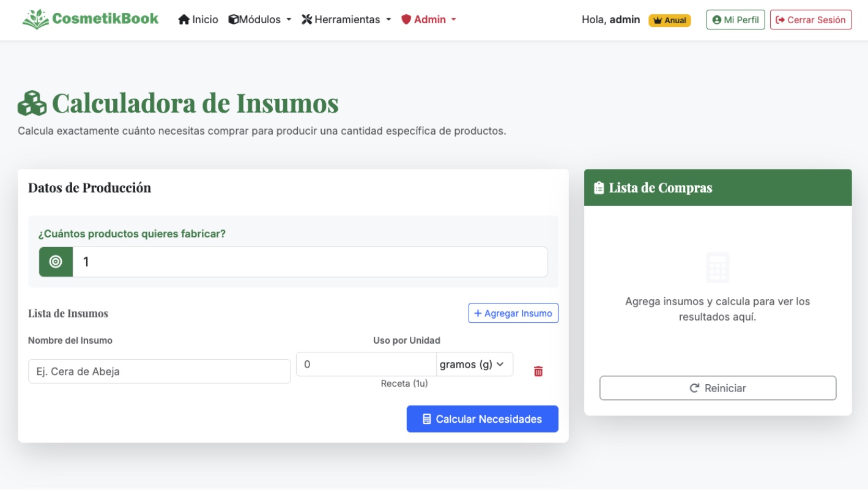Image resolution: width=868 pixels, height=501 pixels.
Task: Click the home icon beside Inicio
Action: pyautogui.click(x=182, y=19)
